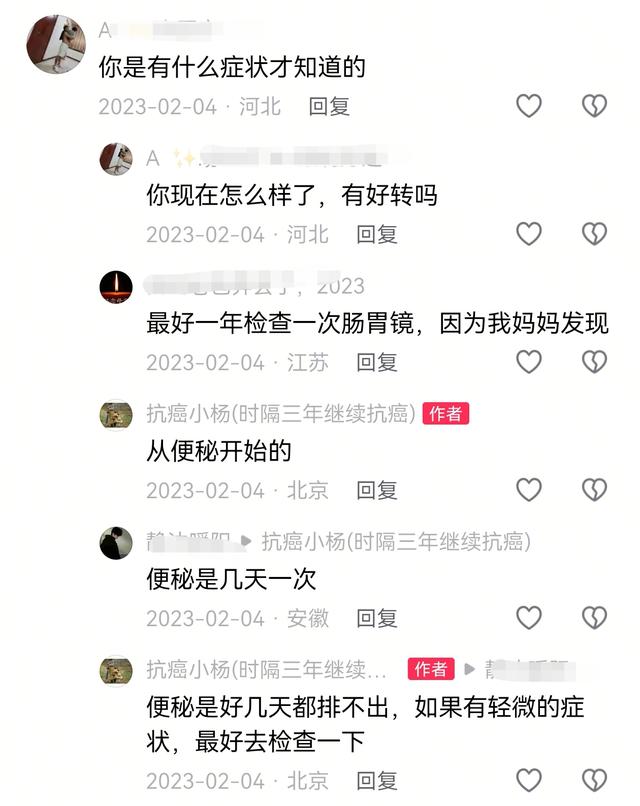
Task: Reply to 从便秘开始的 comment
Action: [377, 491]
